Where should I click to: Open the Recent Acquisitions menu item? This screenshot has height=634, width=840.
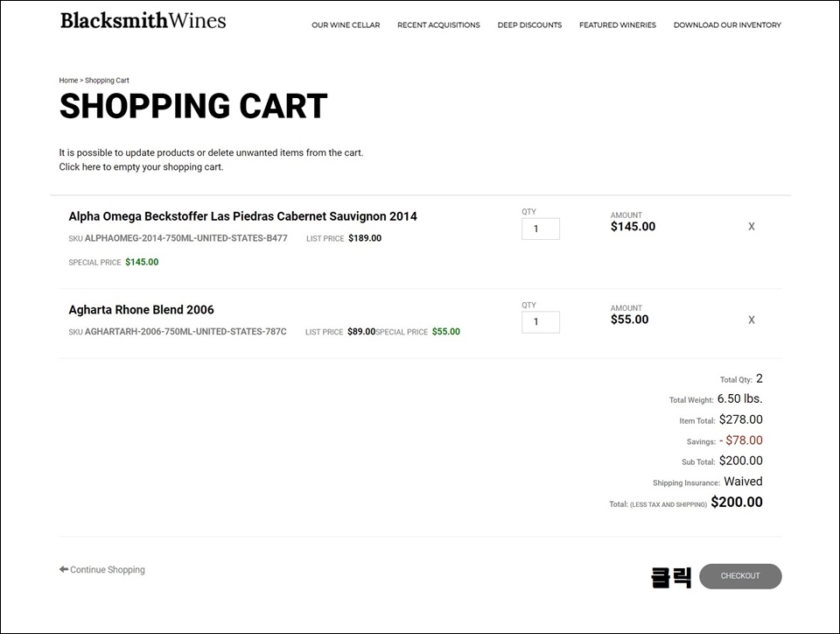[x=438, y=25]
